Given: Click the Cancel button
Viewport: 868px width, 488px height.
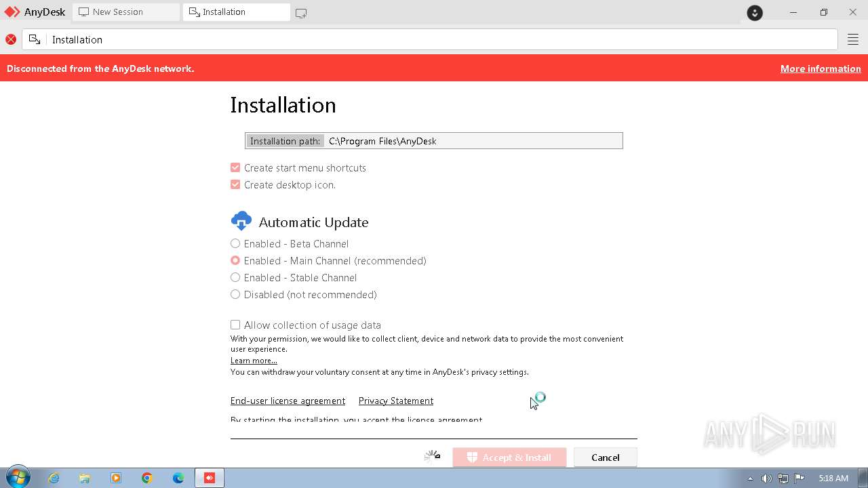Looking at the screenshot, I should coord(606,457).
